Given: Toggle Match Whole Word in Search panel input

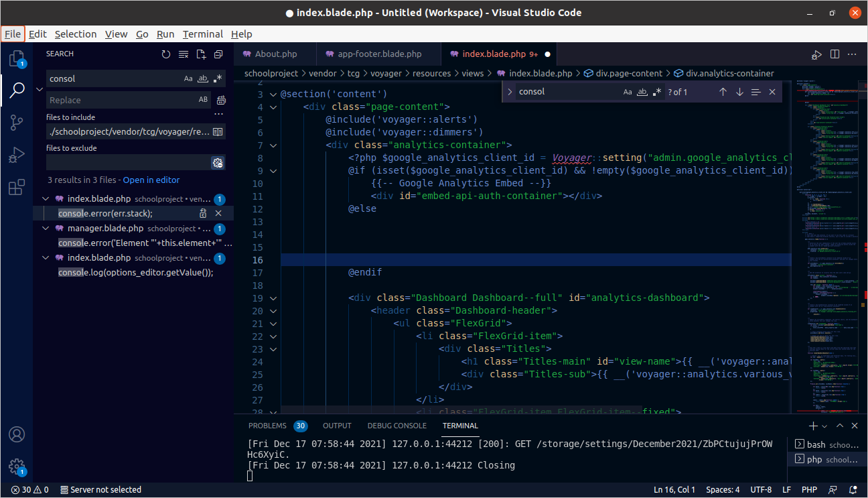Looking at the screenshot, I should 202,78.
